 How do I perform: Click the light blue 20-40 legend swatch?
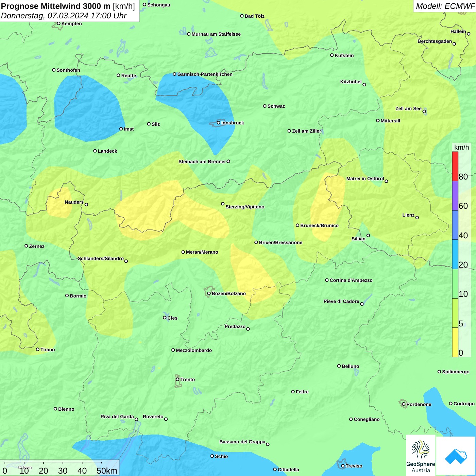455,254
